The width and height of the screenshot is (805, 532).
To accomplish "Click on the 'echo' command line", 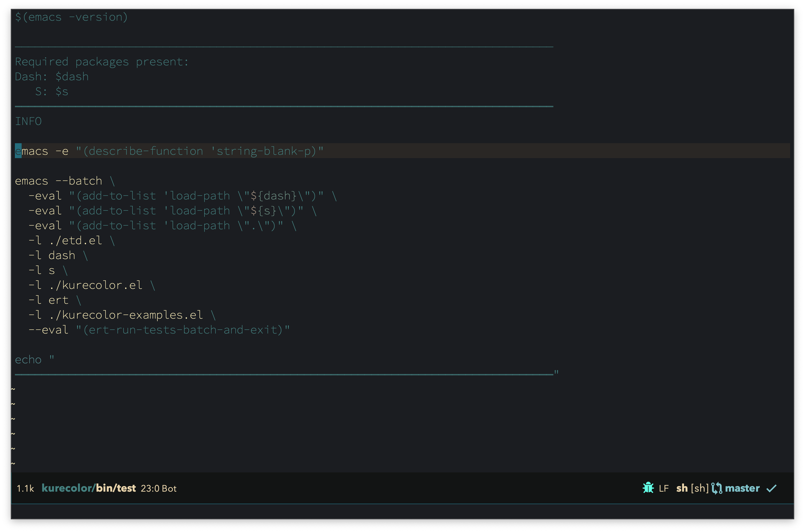I will pos(28,360).
